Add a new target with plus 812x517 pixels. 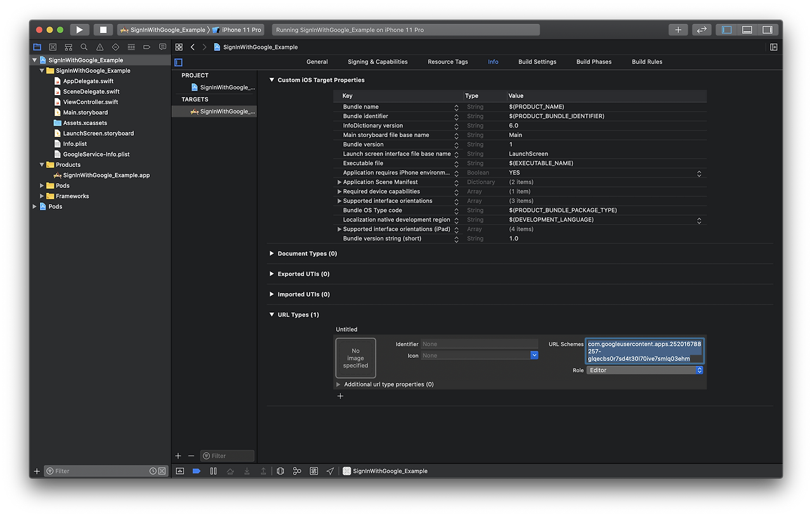(178, 455)
